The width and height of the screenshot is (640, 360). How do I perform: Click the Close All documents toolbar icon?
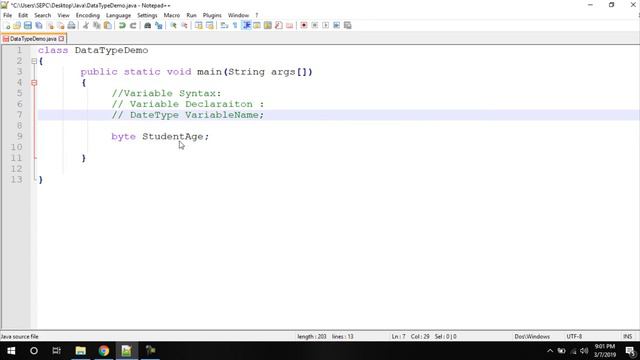click(60, 25)
